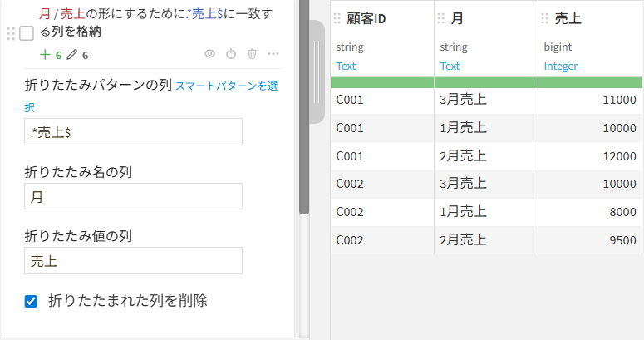Click the pencil modified-columns icon
644x340 pixels.
click(71, 55)
